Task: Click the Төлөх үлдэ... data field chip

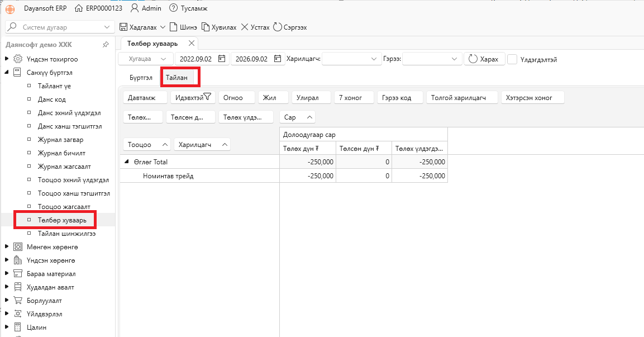Action: 246,117
